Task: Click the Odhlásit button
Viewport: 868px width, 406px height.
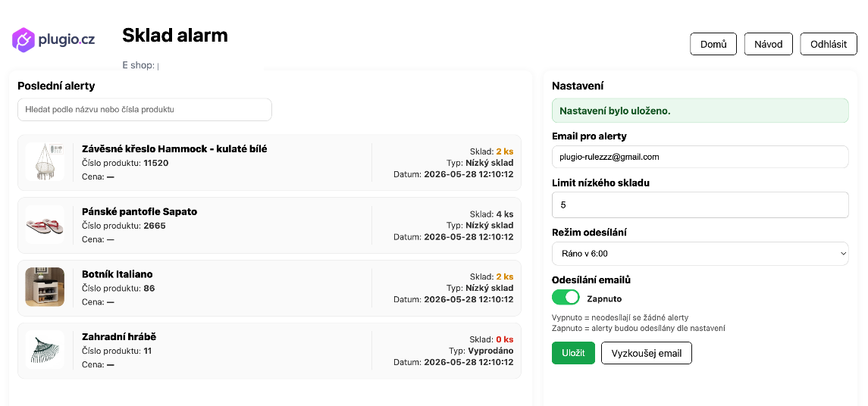Action: [x=829, y=44]
